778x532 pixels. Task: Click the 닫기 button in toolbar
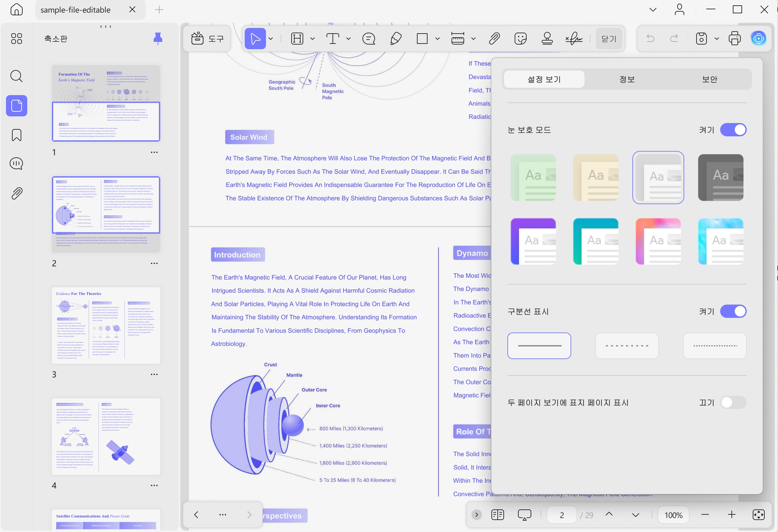pyautogui.click(x=609, y=39)
